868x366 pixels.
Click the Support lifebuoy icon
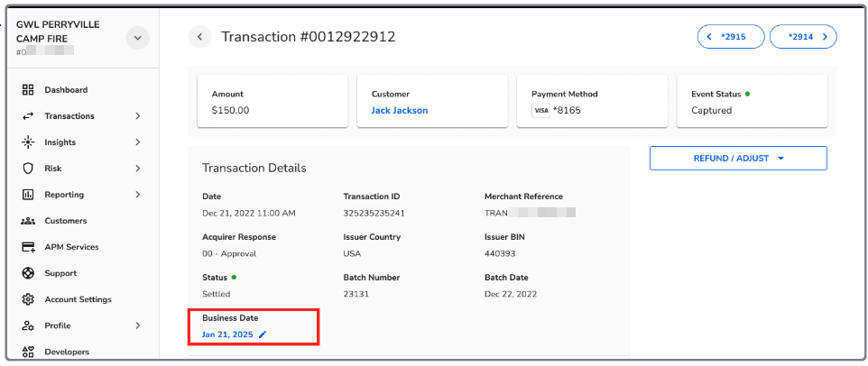click(28, 273)
